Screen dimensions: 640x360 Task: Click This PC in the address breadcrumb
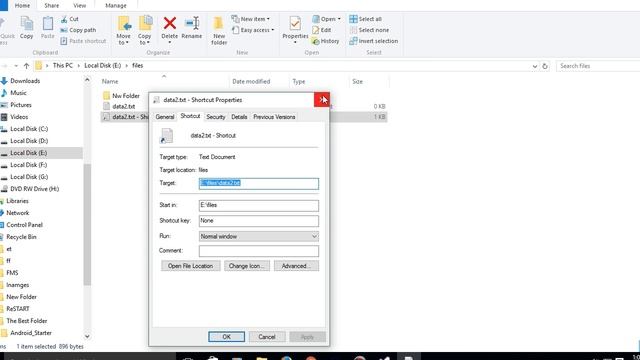pos(63,65)
